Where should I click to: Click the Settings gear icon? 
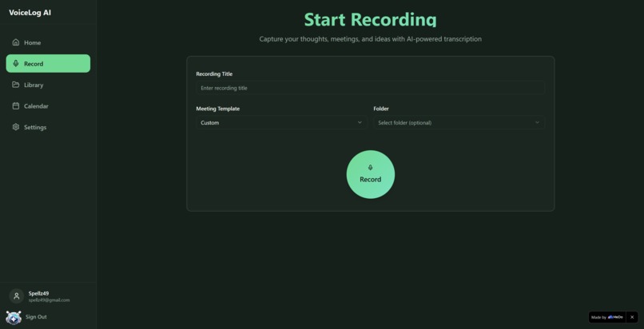click(x=16, y=127)
